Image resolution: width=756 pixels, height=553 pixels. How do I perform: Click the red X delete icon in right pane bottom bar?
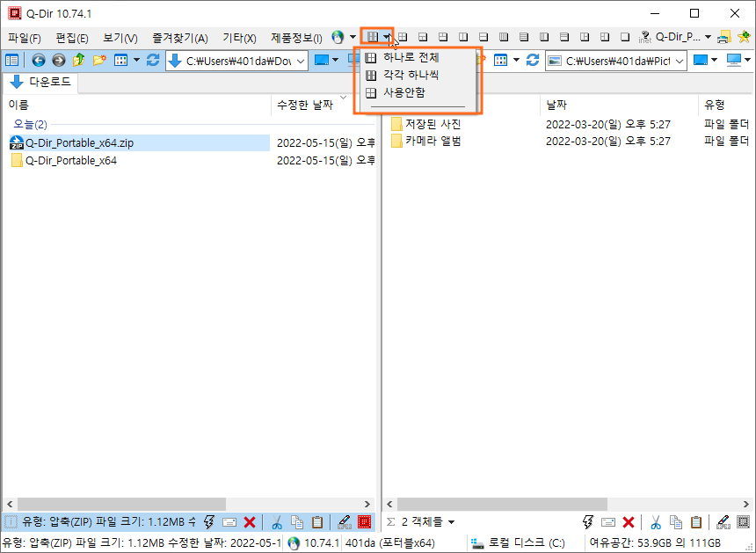629,521
